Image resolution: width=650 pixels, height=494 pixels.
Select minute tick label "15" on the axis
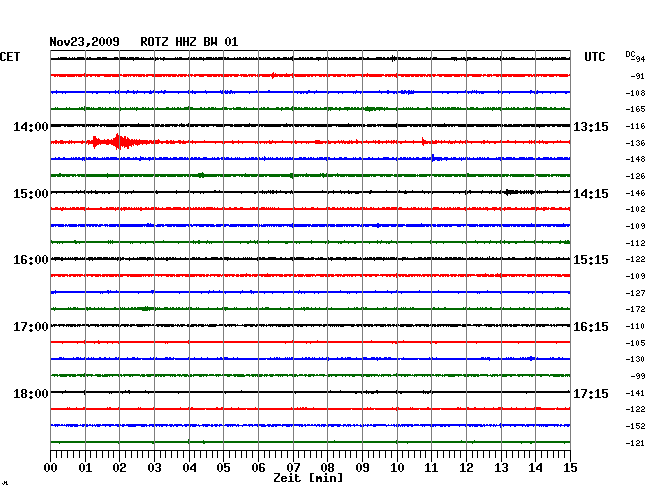coord(570,468)
